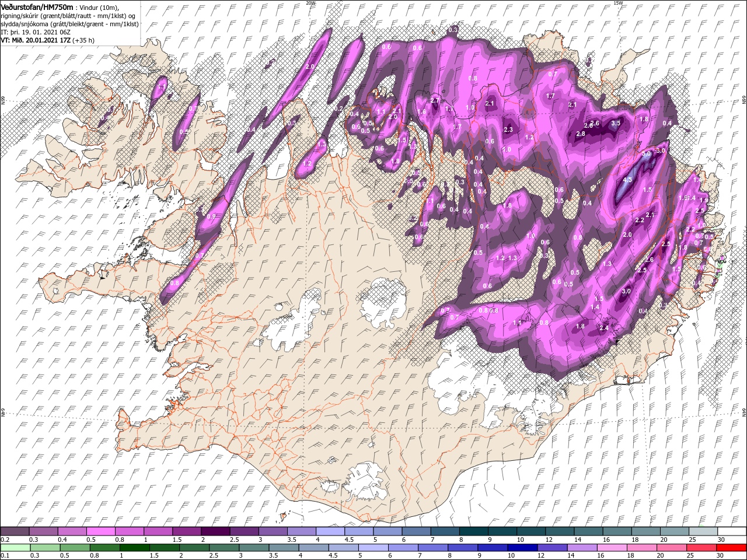Click the medium green 0.5 rain legend swatch
747x560 pixels.
click(75, 548)
